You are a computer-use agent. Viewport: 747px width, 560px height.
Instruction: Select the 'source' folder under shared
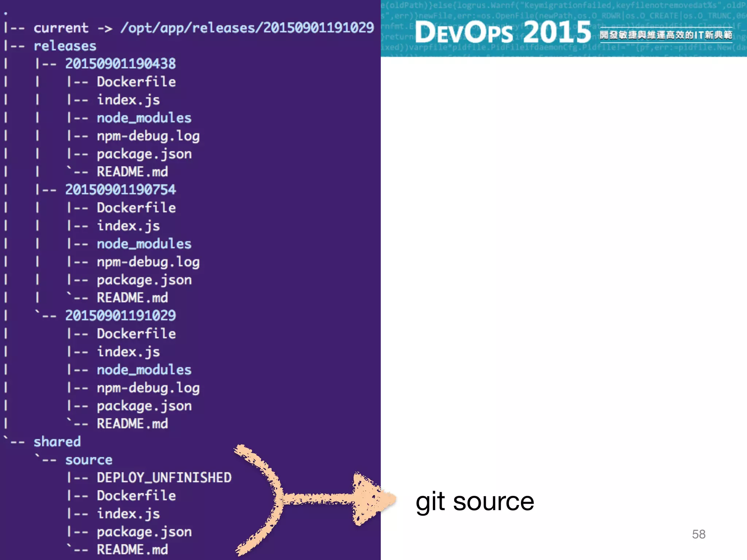point(89,460)
